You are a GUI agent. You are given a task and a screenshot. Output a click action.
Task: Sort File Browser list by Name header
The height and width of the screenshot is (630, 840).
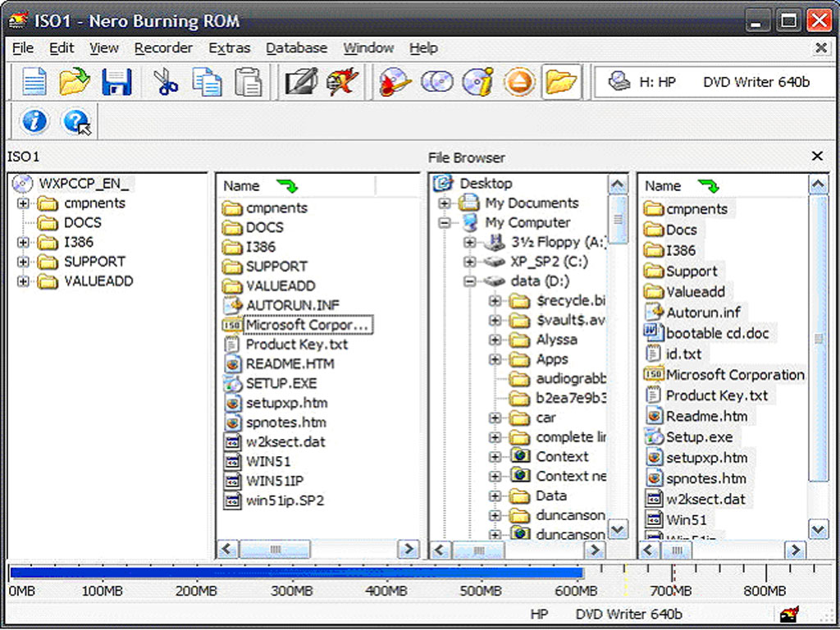click(724, 186)
